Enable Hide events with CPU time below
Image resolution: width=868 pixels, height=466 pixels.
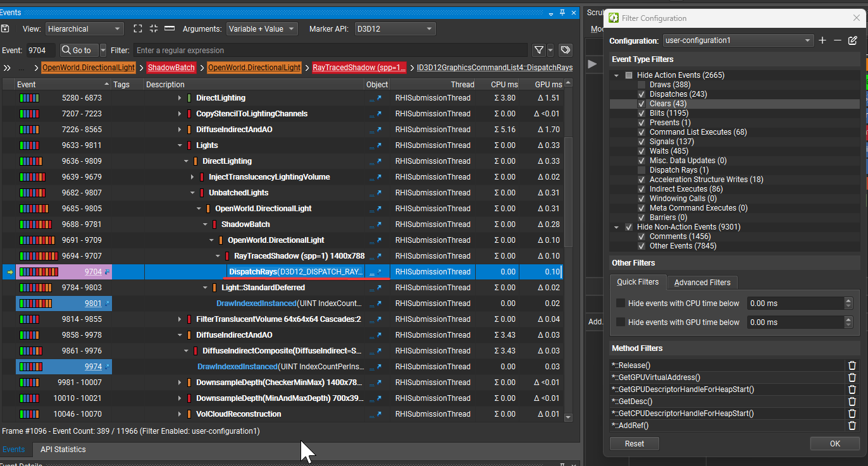[x=621, y=304]
